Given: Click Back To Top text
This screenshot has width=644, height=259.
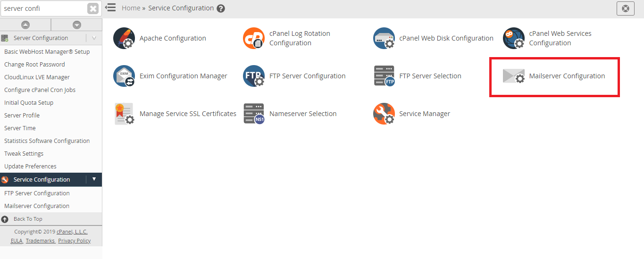Looking at the screenshot, I should click(x=28, y=219).
